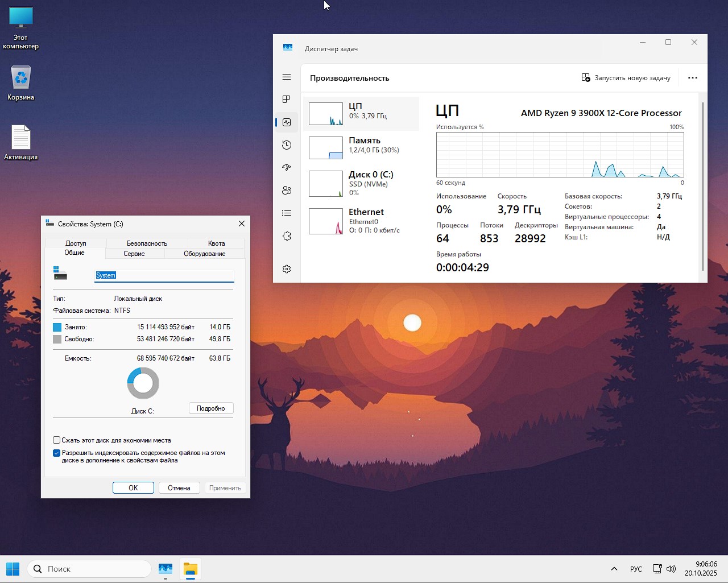Viewport: 728px width, 583px height.
Task: Switch to the Квота tab
Action: click(216, 243)
